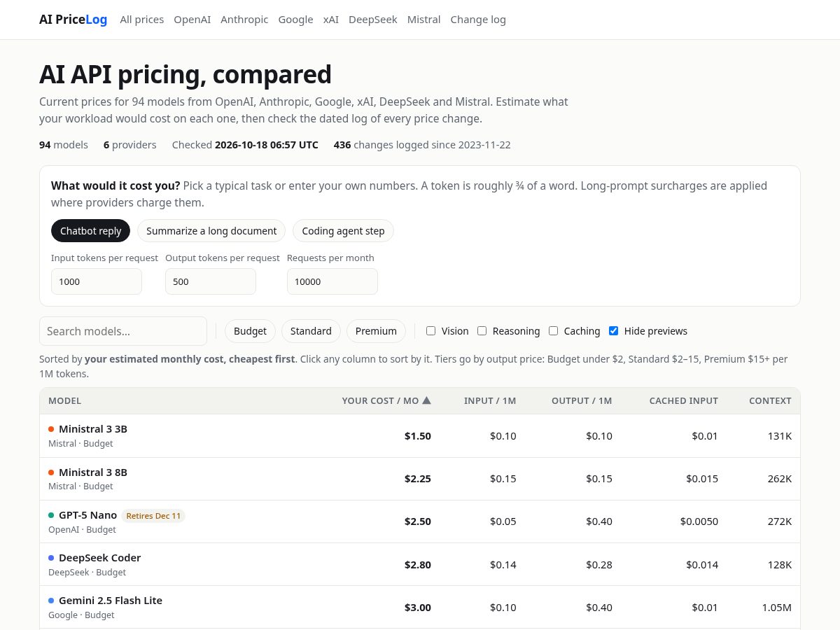Enable the Vision checkbox
The width and height of the screenshot is (840, 630).
point(431,331)
